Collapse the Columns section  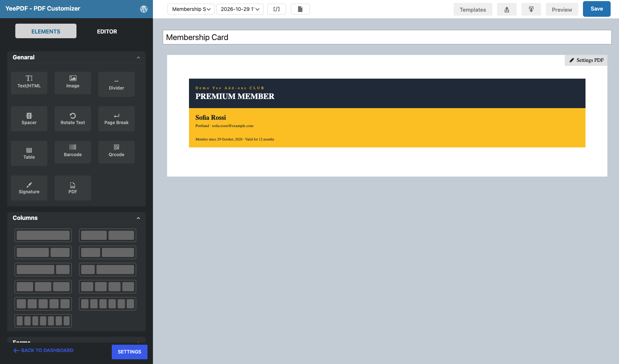pos(138,218)
